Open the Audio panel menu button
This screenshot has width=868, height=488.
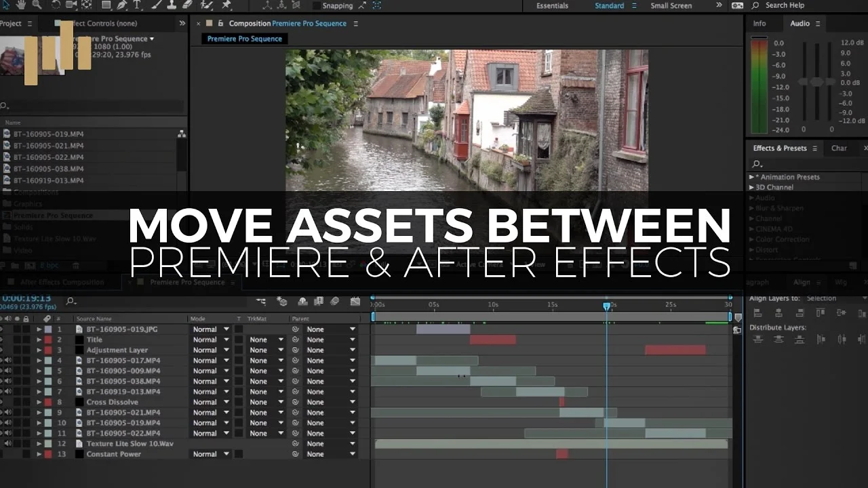click(818, 23)
